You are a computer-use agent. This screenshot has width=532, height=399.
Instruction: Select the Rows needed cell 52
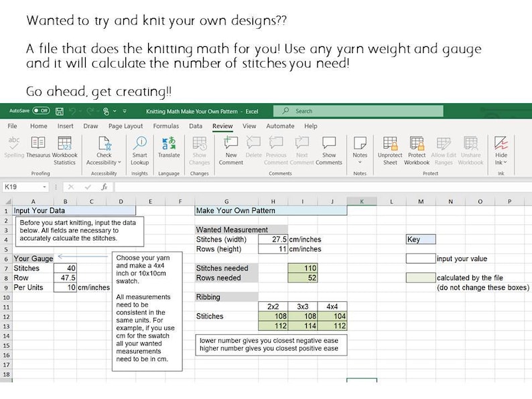[x=303, y=278]
